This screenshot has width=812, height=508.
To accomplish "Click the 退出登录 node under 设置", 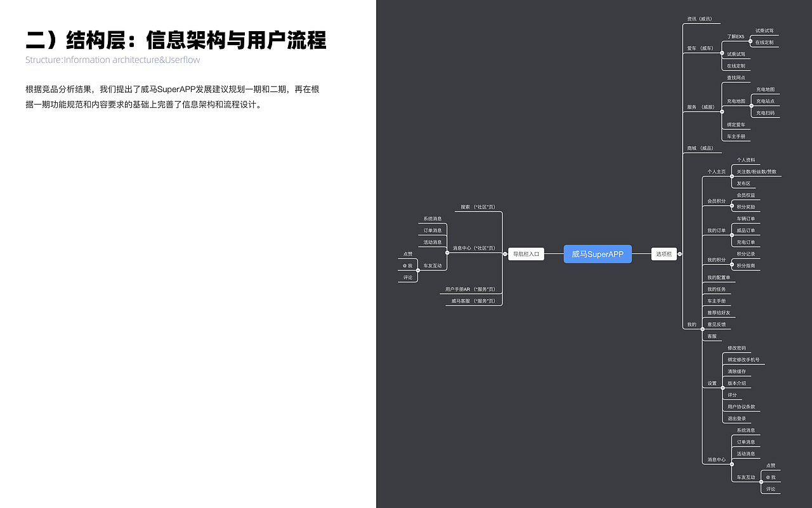I will pyautogui.click(x=737, y=418).
